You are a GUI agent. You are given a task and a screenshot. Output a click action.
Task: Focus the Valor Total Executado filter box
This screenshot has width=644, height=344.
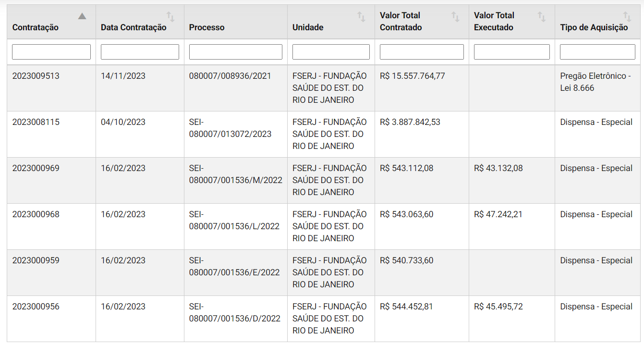(x=512, y=52)
